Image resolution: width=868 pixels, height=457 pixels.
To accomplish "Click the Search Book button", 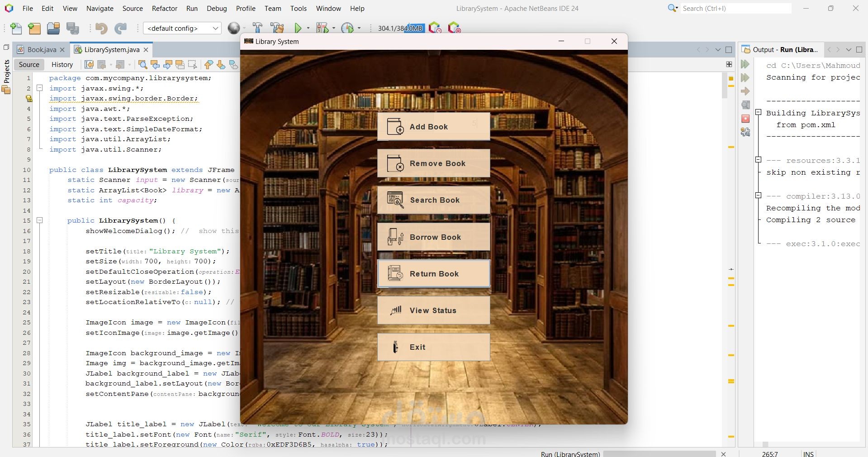I will tap(434, 200).
